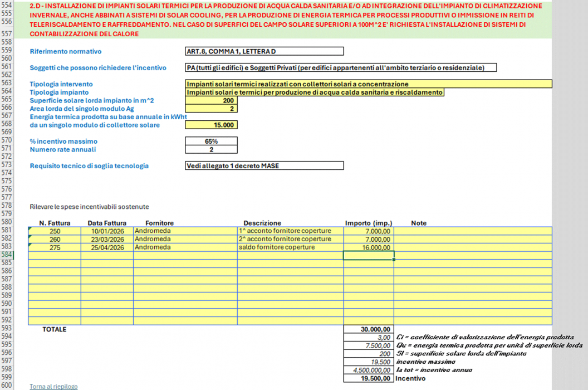Click the 65% maximum incentive cell
Viewport: 588px width, 390px height.
[211, 142]
